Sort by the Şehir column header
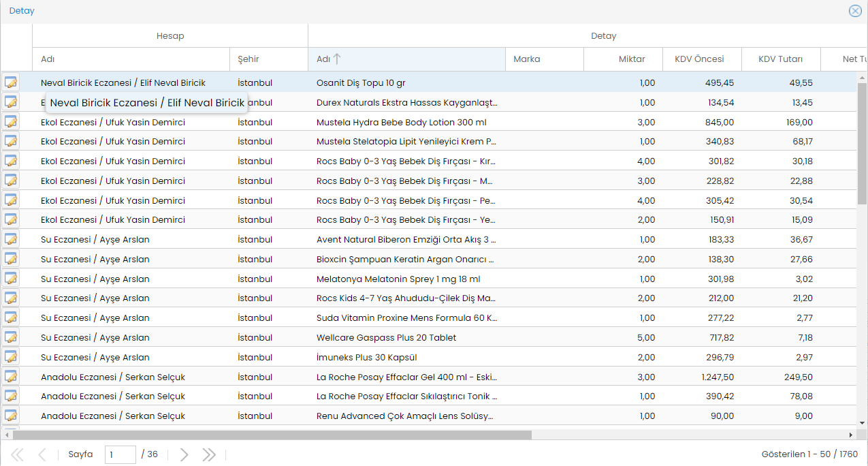The width and height of the screenshot is (868, 466). [x=269, y=59]
